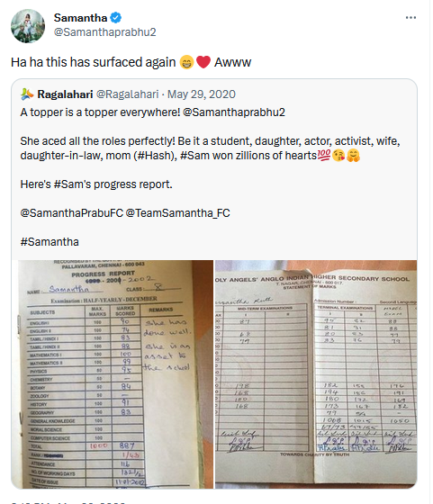Open the @TeamSamantha_FC mention

coord(177,213)
